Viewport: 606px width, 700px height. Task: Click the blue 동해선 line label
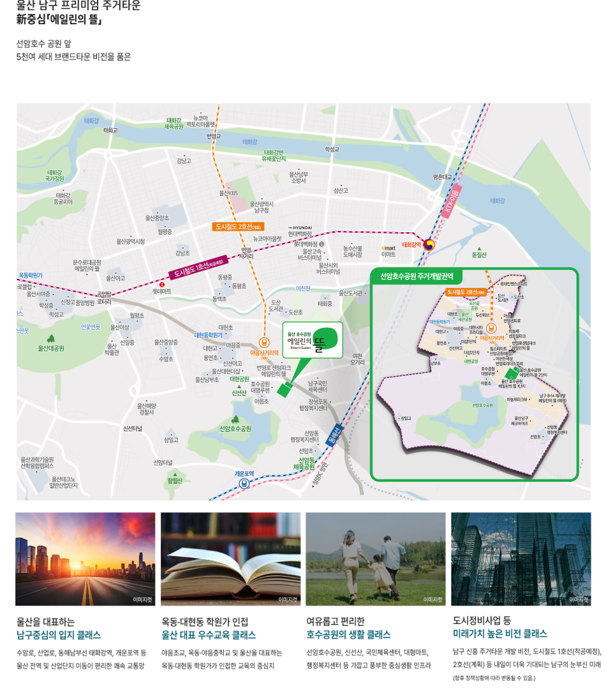334,435
